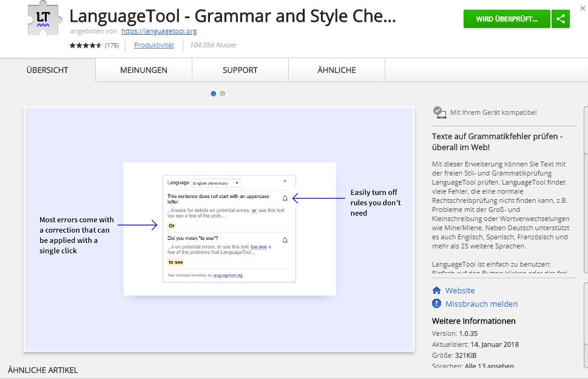The width and height of the screenshot is (588, 379).
Task: Open the Support tab
Action: (240, 70)
